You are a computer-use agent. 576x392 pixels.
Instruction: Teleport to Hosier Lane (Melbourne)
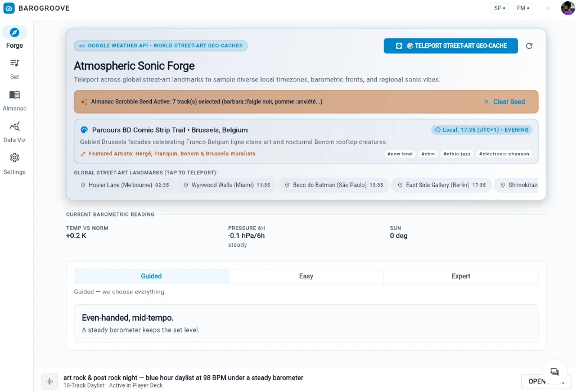(124, 185)
